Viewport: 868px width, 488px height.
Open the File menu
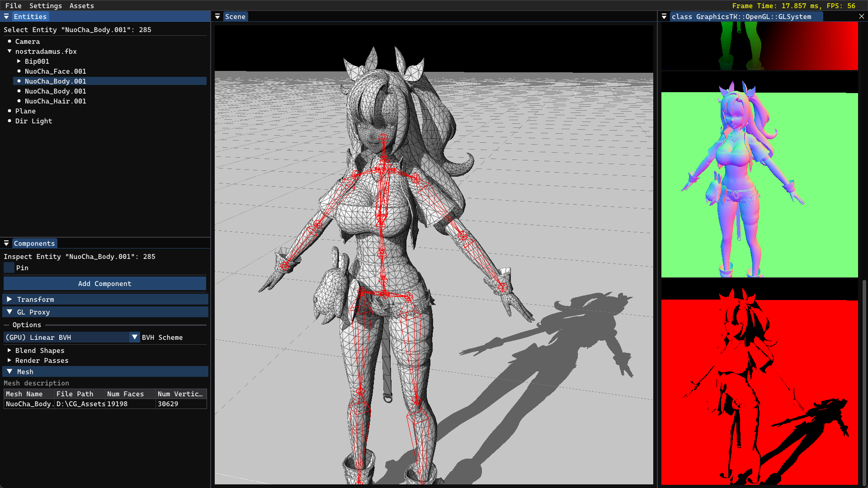pyautogui.click(x=13, y=5)
